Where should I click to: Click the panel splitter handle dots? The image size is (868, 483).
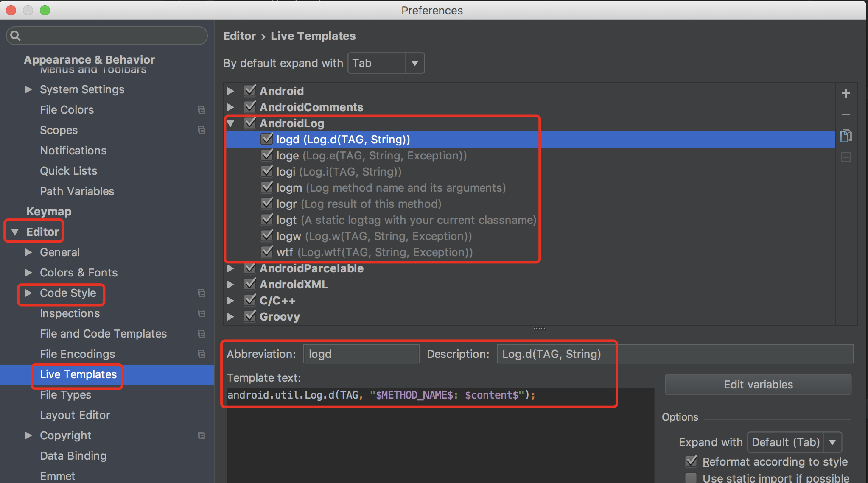(x=540, y=328)
